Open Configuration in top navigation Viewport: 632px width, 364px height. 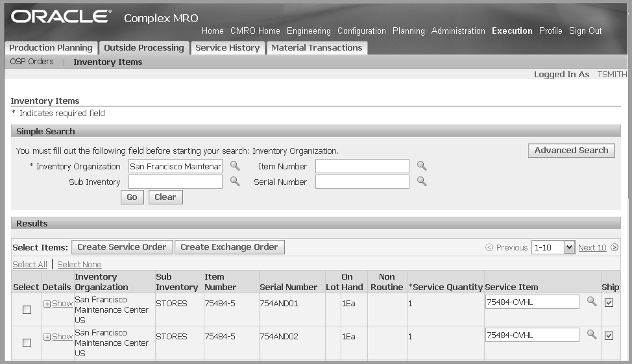(361, 30)
